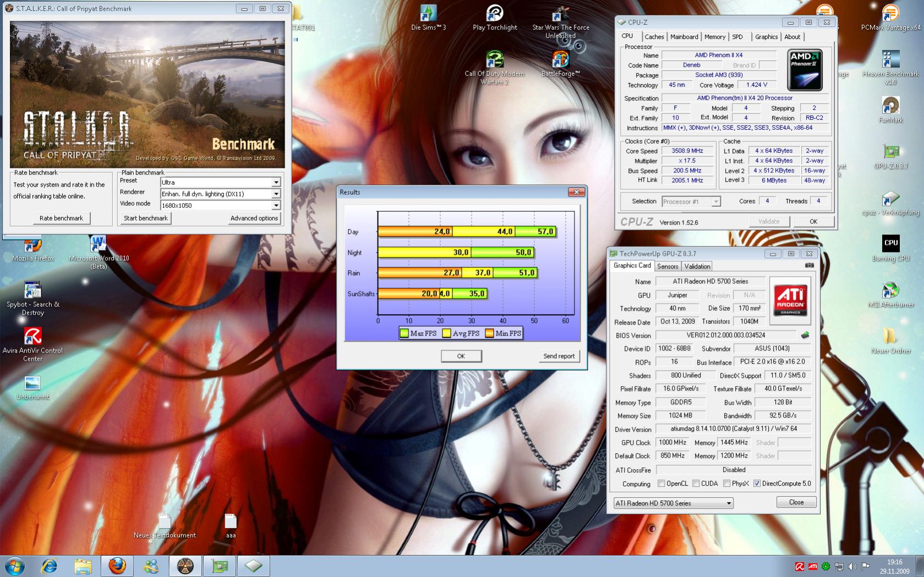The height and width of the screenshot is (577, 924).
Task: Switch to Firefox in the taskbar
Action: point(117,566)
